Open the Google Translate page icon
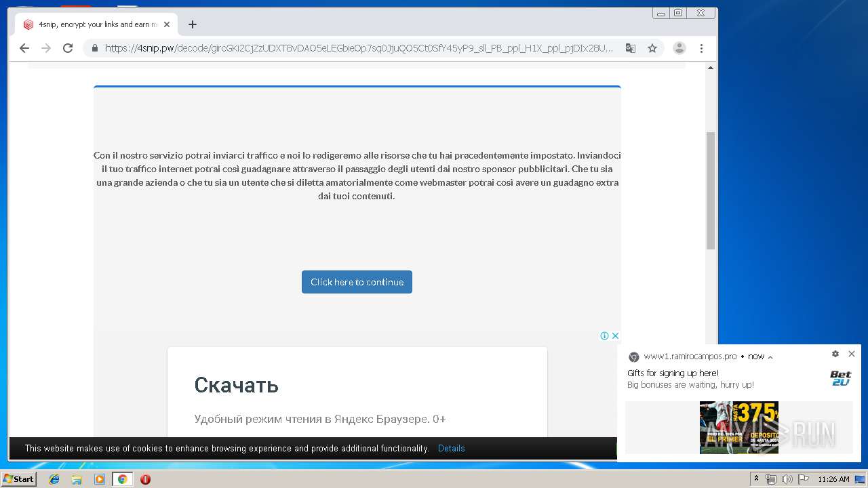 coord(631,48)
